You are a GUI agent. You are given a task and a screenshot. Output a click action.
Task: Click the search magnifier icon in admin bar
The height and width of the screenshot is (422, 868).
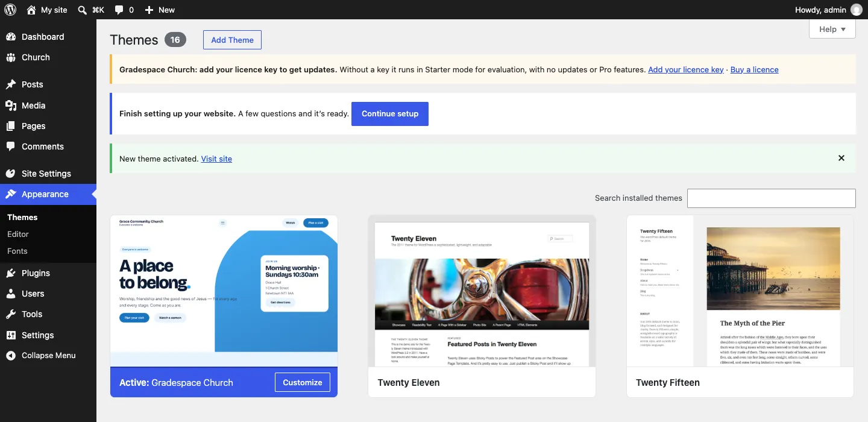tap(83, 10)
